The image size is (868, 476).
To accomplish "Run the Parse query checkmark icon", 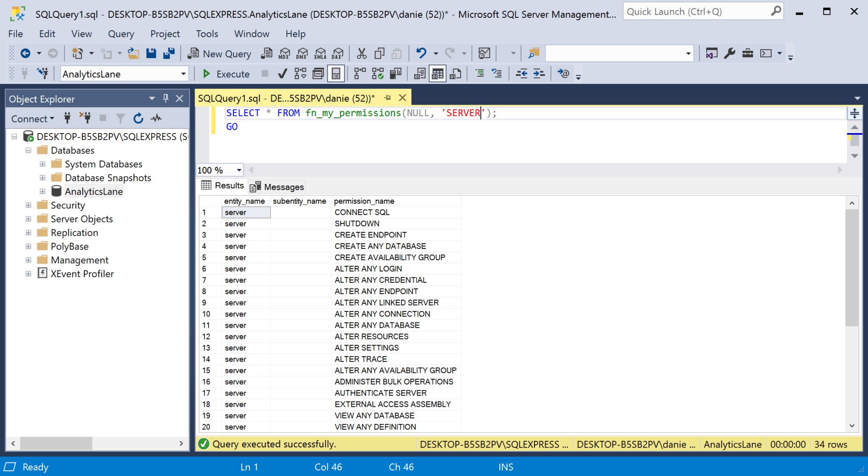I will coord(283,73).
